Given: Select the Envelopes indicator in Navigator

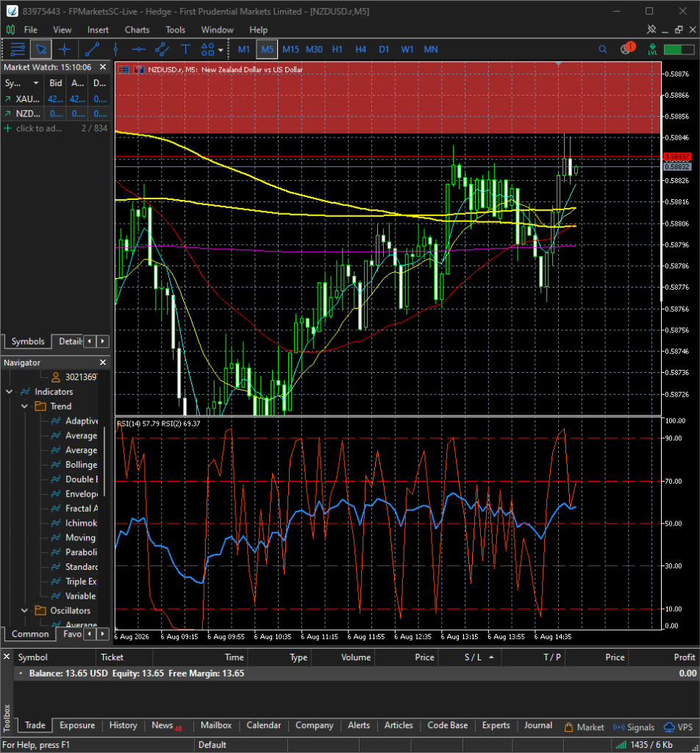Looking at the screenshot, I should tap(74, 493).
